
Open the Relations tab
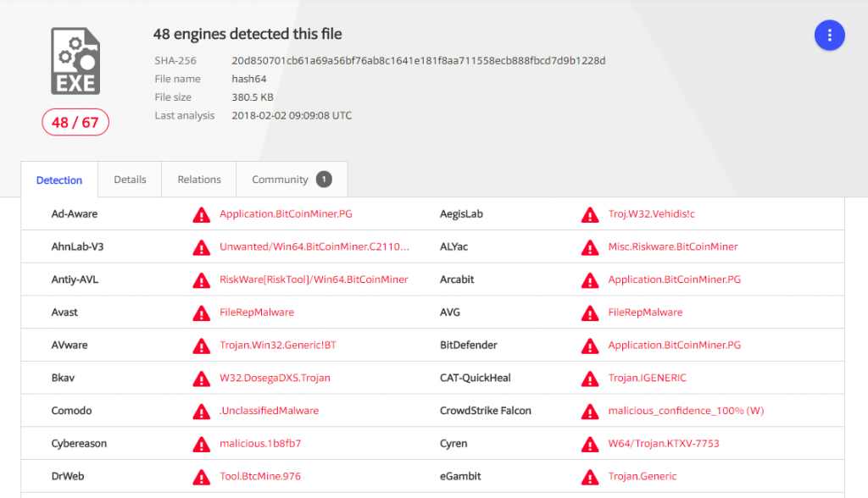tap(198, 180)
